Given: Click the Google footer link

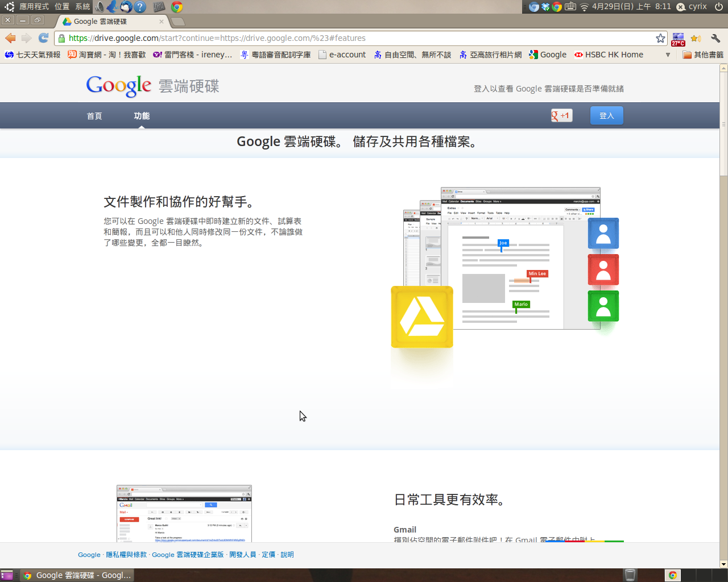Looking at the screenshot, I should tap(89, 555).
